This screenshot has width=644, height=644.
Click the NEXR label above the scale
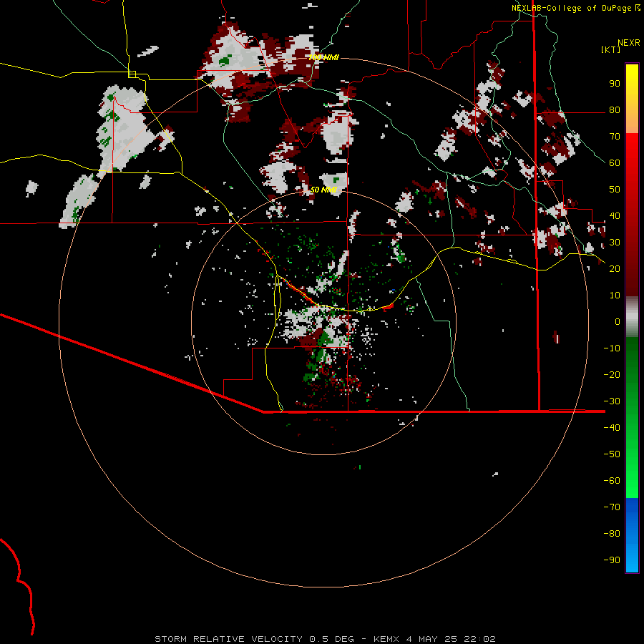[x=629, y=43]
